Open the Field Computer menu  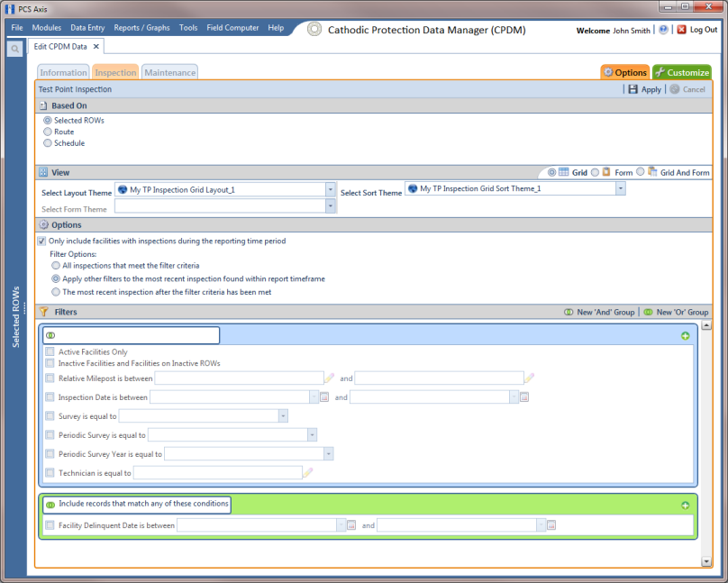point(232,28)
